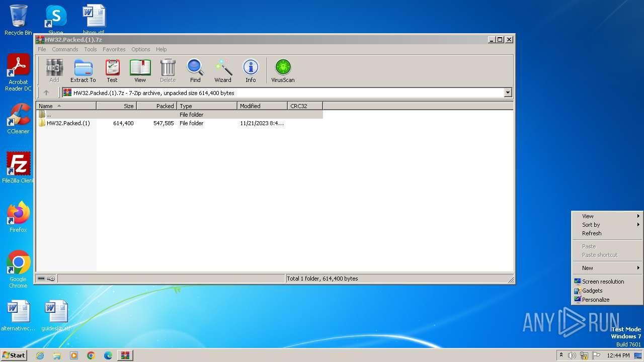
Task: Sort by Name column header
Action: tap(66, 106)
